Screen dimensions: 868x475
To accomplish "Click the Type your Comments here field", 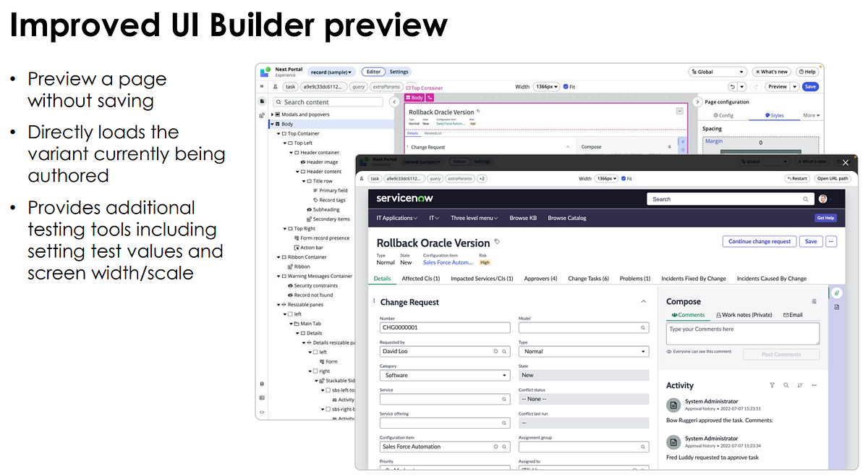I will coord(742,333).
